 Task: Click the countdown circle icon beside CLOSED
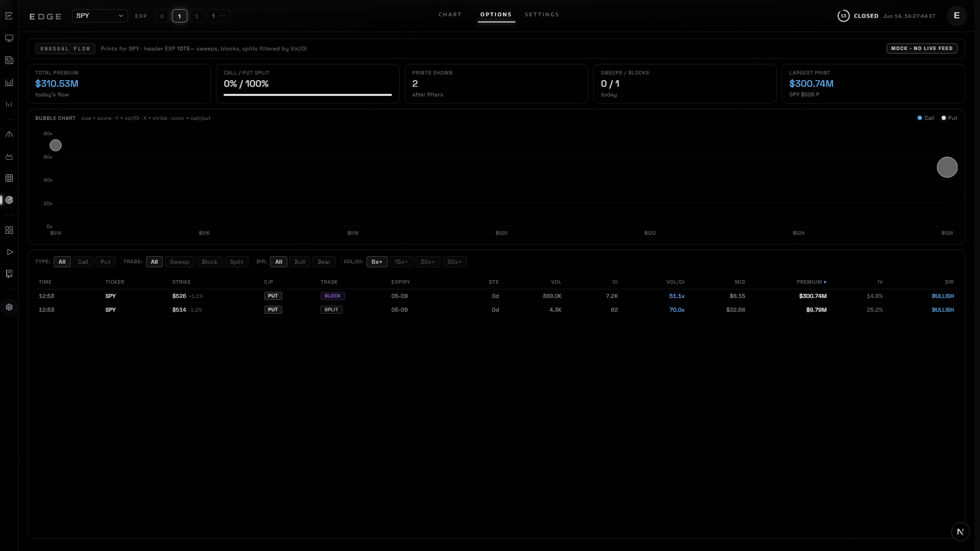click(843, 16)
